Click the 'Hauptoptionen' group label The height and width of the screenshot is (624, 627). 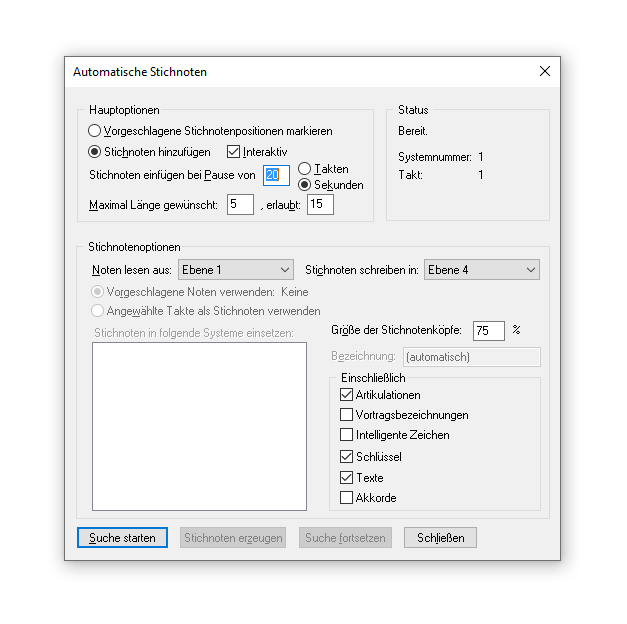pyautogui.click(x=124, y=110)
